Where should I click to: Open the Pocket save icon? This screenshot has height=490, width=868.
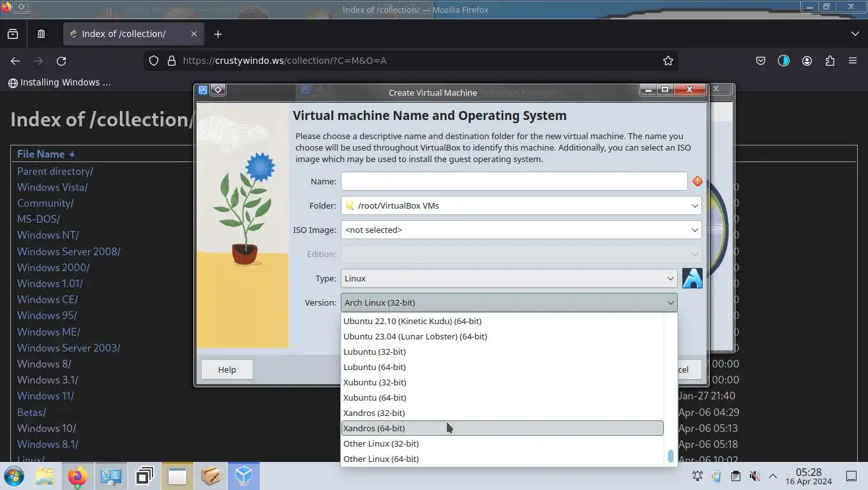point(761,61)
